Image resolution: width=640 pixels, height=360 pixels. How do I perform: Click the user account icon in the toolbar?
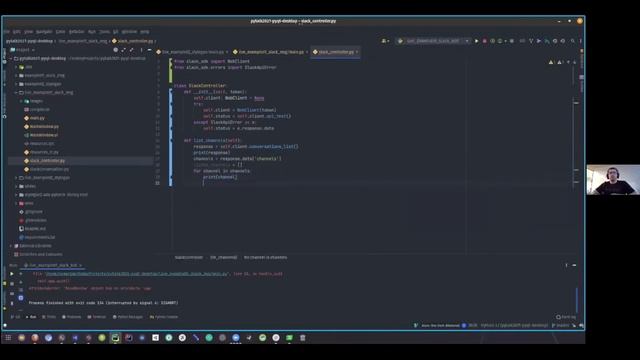click(x=384, y=41)
